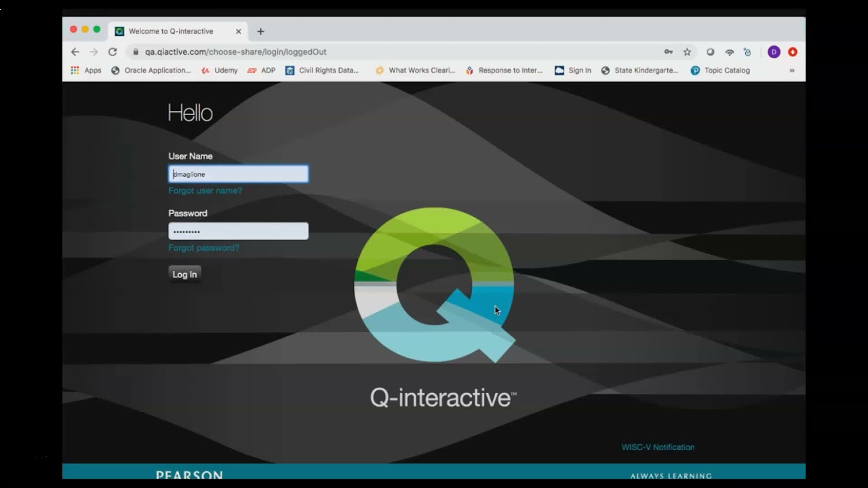Click the Pearson logo in the footer

(x=189, y=475)
